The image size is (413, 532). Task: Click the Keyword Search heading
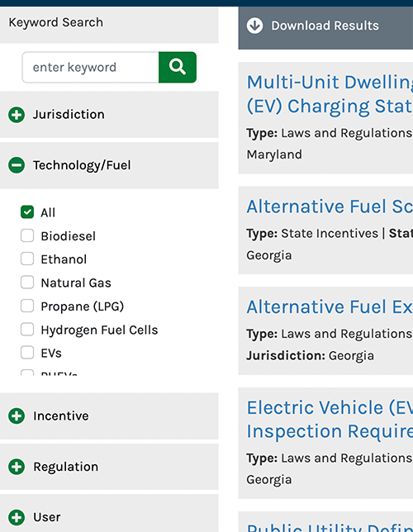click(x=55, y=22)
